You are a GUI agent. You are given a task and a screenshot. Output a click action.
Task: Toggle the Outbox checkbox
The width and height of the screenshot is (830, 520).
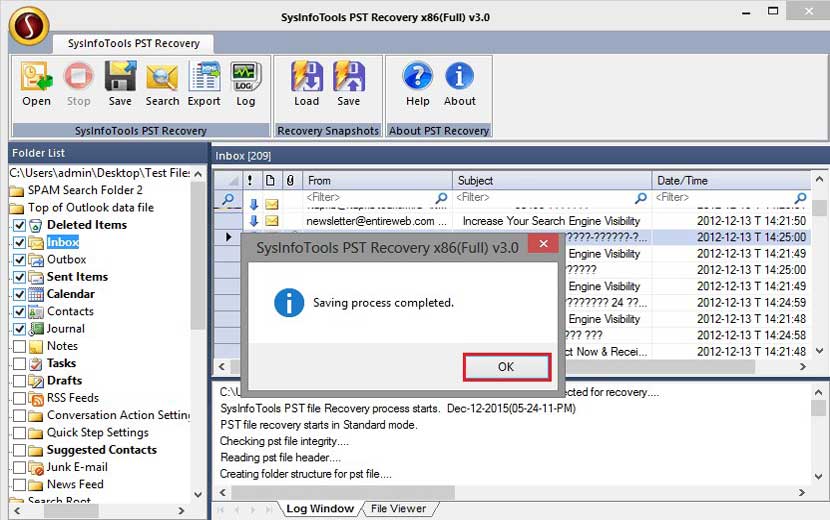tap(20, 260)
